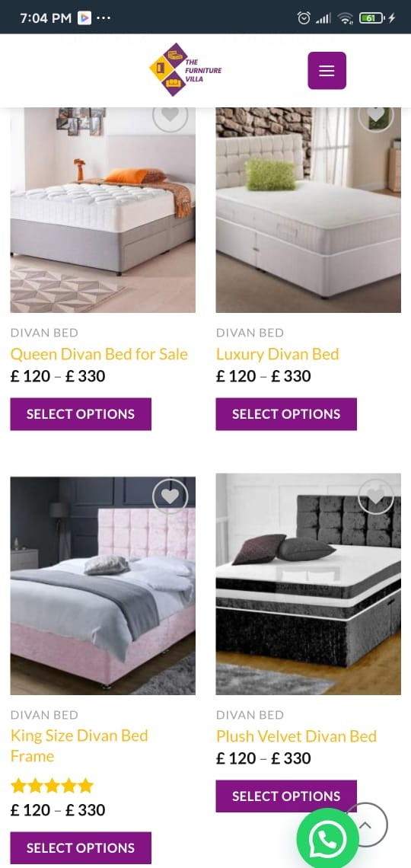
Task: Open Luxury Divan Bed product title
Action: [x=277, y=354]
